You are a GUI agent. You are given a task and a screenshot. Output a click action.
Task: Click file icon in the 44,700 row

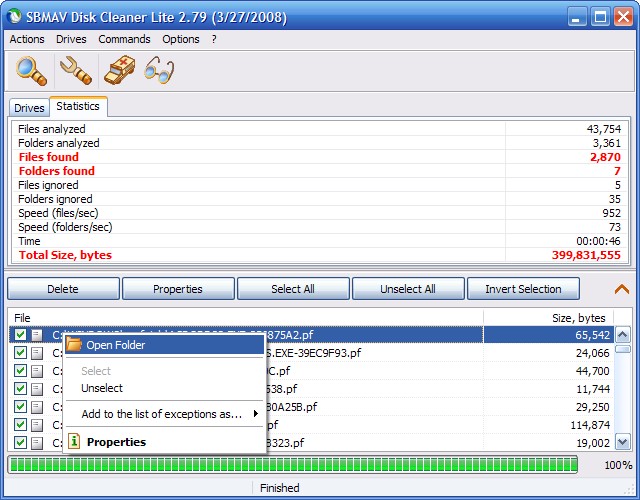[37, 371]
